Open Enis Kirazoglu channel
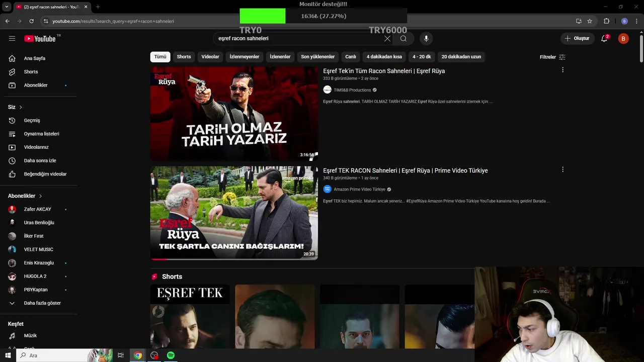The width and height of the screenshot is (644, 362). pos(38,263)
